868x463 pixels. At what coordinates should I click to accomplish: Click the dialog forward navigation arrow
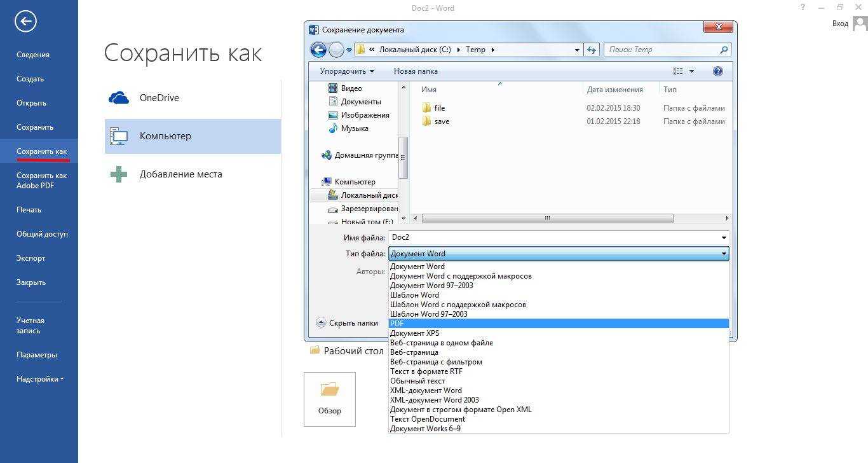(x=337, y=50)
